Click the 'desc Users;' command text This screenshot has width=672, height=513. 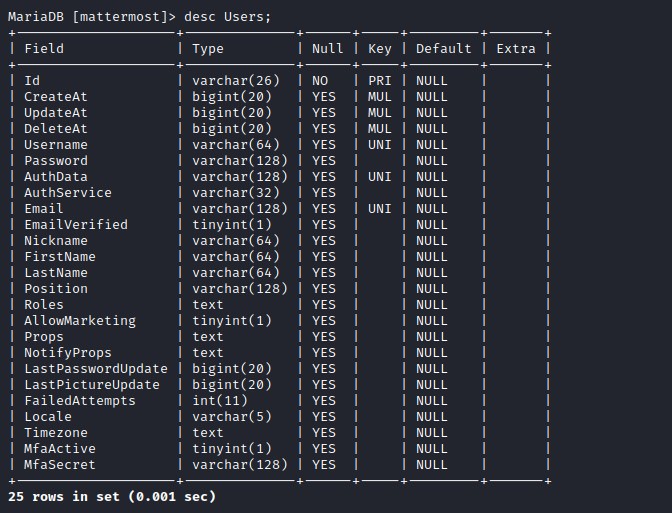[228, 16]
